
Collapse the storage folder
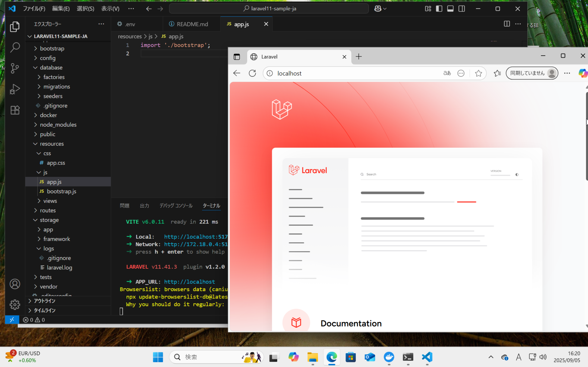click(49, 220)
